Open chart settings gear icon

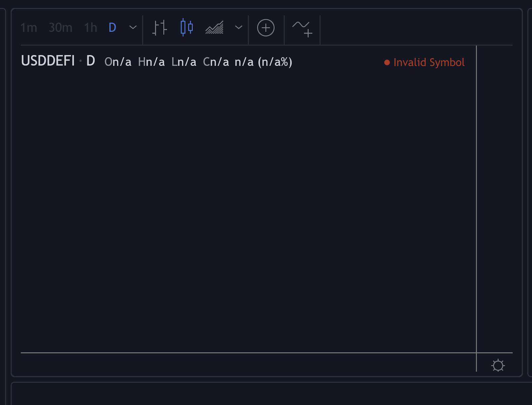pyautogui.click(x=498, y=365)
